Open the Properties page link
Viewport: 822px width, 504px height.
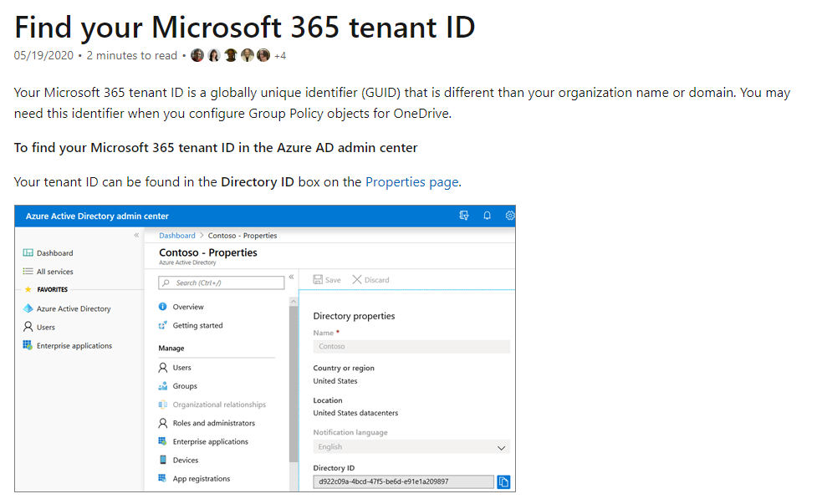click(x=412, y=182)
